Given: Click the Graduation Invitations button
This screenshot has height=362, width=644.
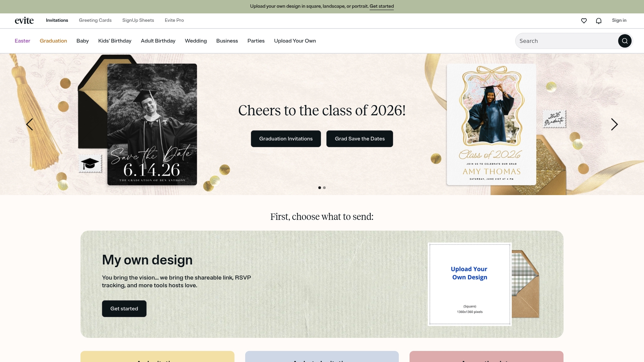Looking at the screenshot, I should [x=285, y=138].
